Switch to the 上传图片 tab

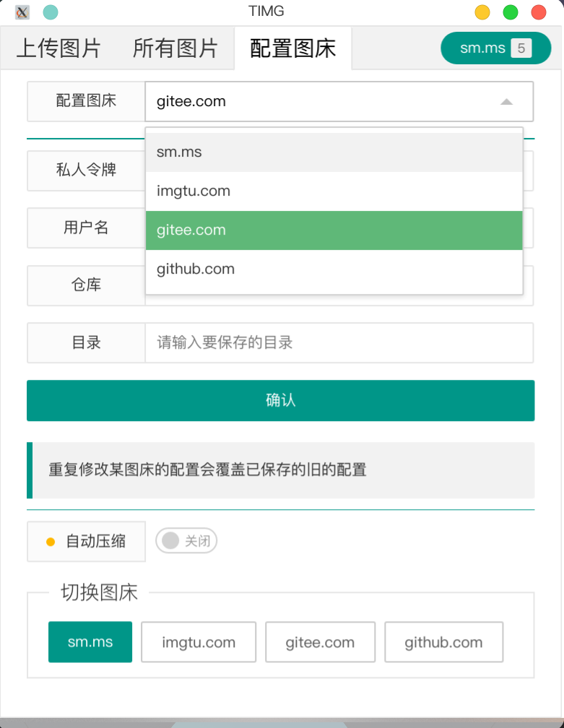pyautogui.click(x=58, y=48)
